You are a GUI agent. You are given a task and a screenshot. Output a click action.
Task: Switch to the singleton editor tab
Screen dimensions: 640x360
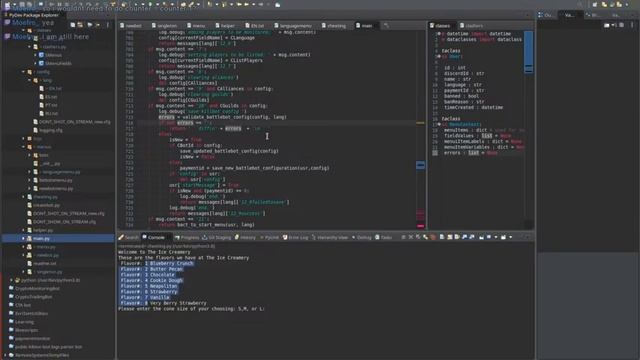tap(164, 26)
